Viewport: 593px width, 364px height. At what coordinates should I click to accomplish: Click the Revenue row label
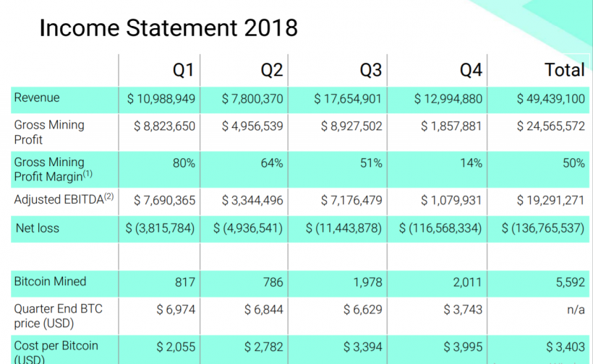37,98
